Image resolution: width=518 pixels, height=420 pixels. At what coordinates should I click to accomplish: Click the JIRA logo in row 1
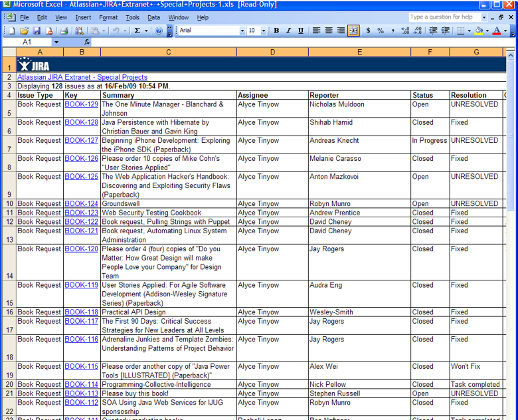[33, 64]
